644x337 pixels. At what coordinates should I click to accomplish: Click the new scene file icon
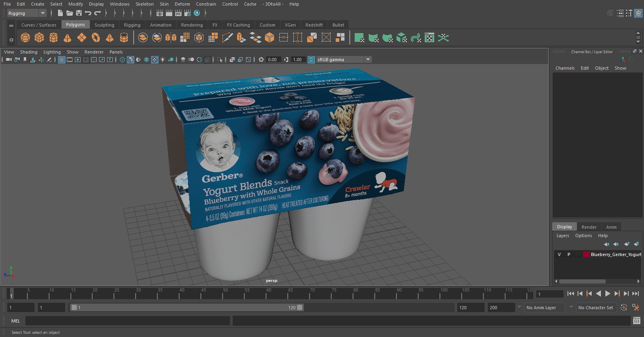60,13
